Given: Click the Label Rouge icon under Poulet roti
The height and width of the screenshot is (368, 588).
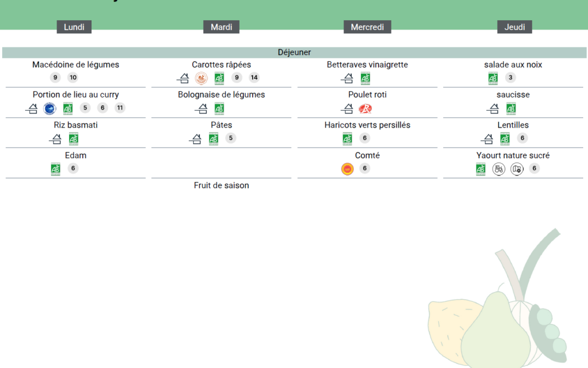Looking at the screenshot, I should [365, 108].
